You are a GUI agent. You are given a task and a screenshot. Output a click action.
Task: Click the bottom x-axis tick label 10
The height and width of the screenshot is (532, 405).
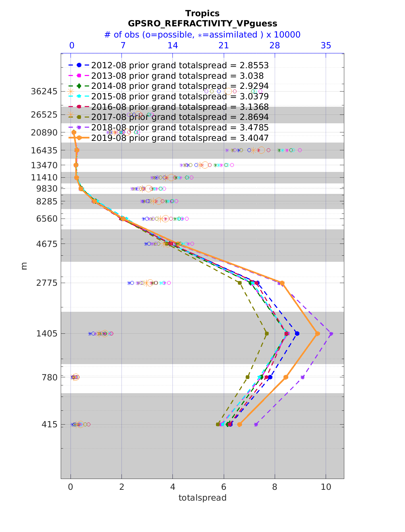pyautogui.click(x=326, y=487)
